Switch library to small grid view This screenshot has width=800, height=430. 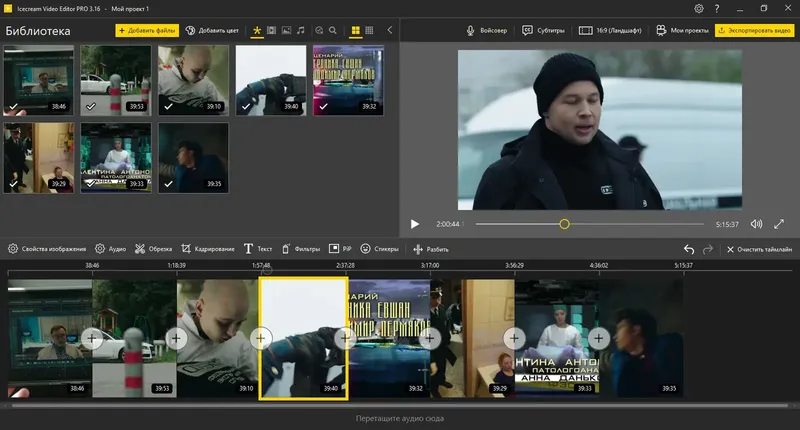click(x=369, y=31)
